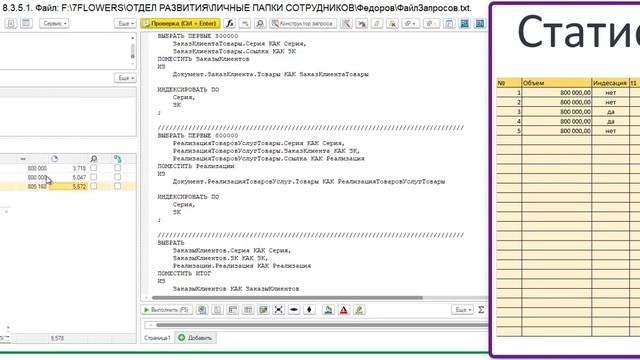Open the first link dropdown in the query toolbar
The width and height of the screenshot is (640, 360).
tap(410, 24)
